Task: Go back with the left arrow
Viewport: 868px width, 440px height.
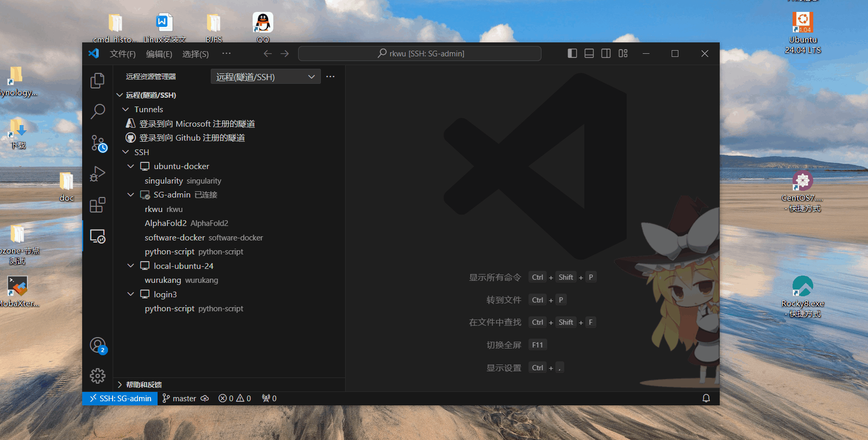Action: [268, 53]
